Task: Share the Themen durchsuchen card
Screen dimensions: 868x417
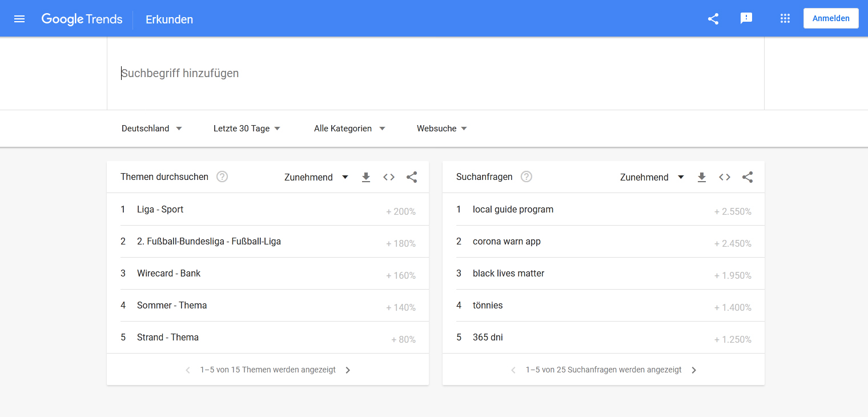Action: (x=412, y=177)
